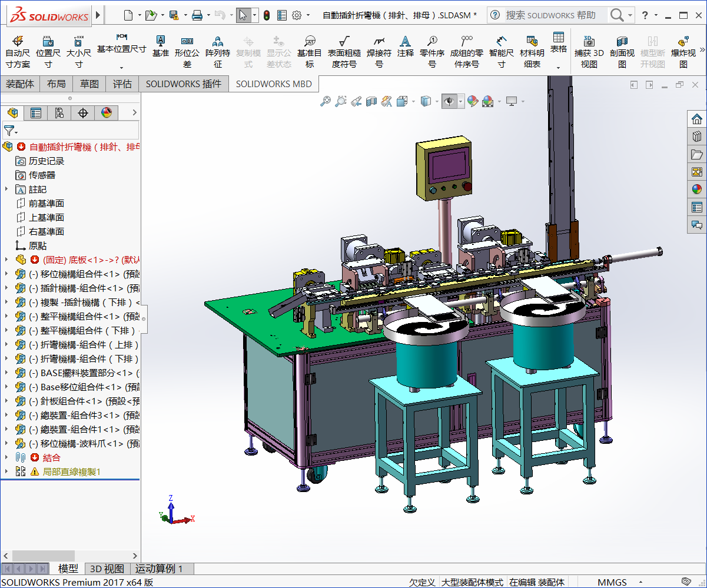Open the 基本位置尺寸 dropdown arrow
707x588 pixels.
122,68
